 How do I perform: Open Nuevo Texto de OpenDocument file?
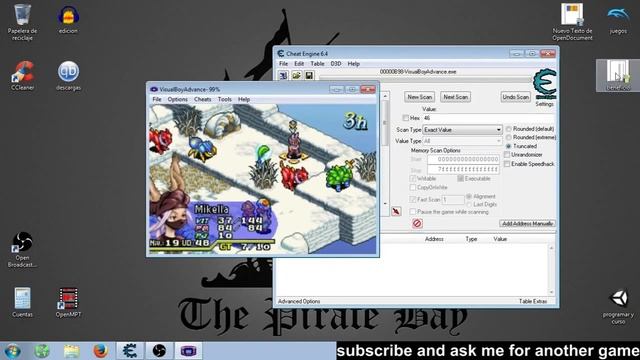[x=572, y=22]
